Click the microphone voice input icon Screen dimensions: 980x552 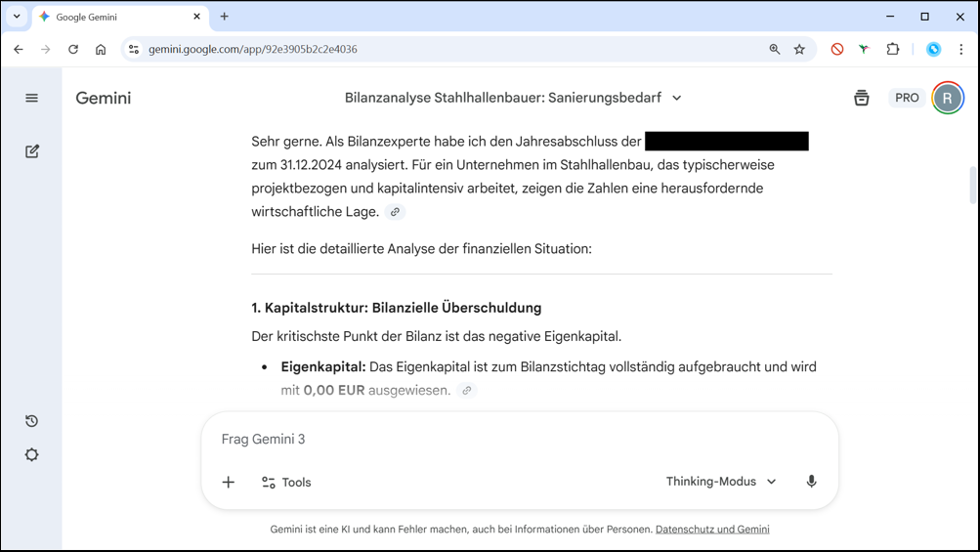pyautogui.click(x=811, y=482)
